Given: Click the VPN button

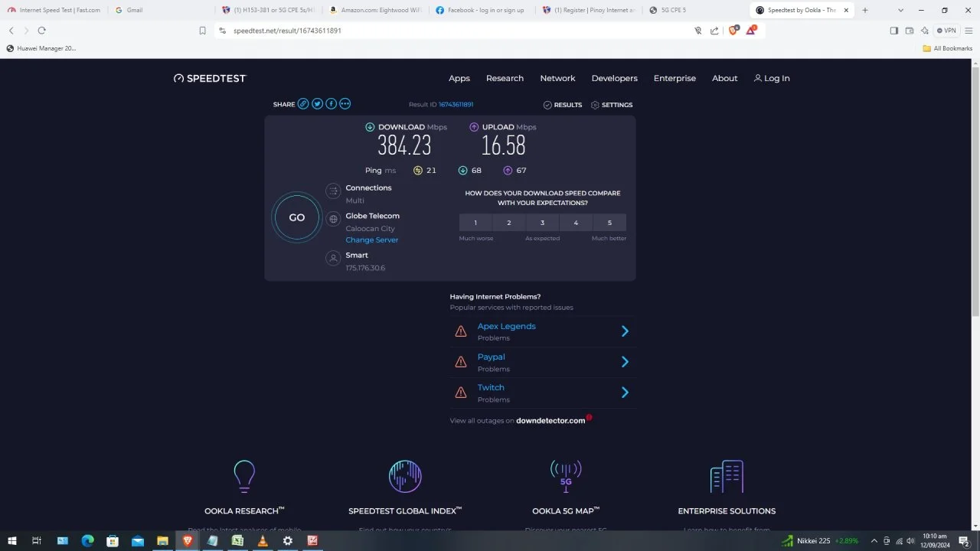Looking at the screenshot, I should (946, 31).
